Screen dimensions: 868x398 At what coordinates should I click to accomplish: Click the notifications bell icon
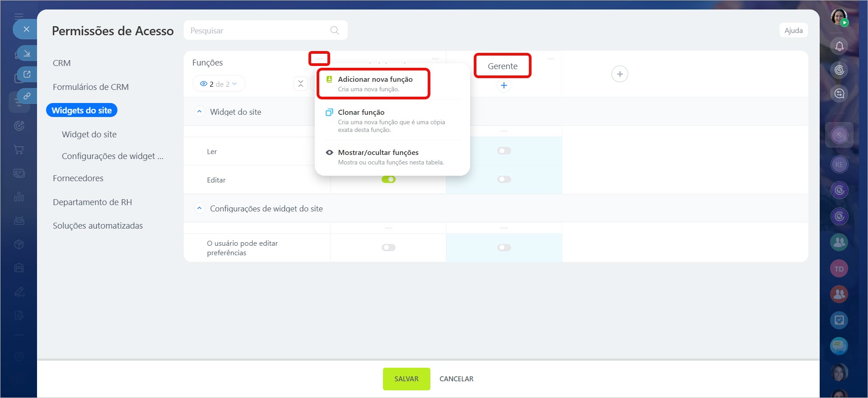(x=839, y=46)
